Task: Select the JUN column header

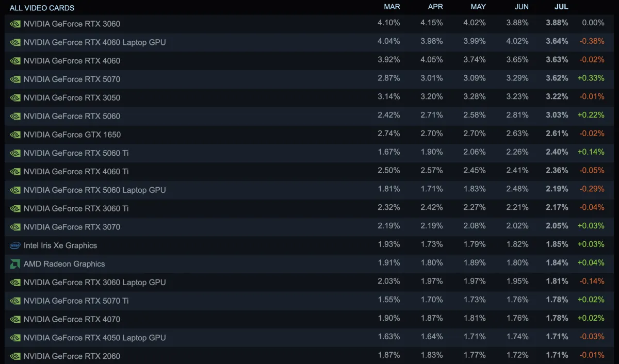Action: (522, 7)
